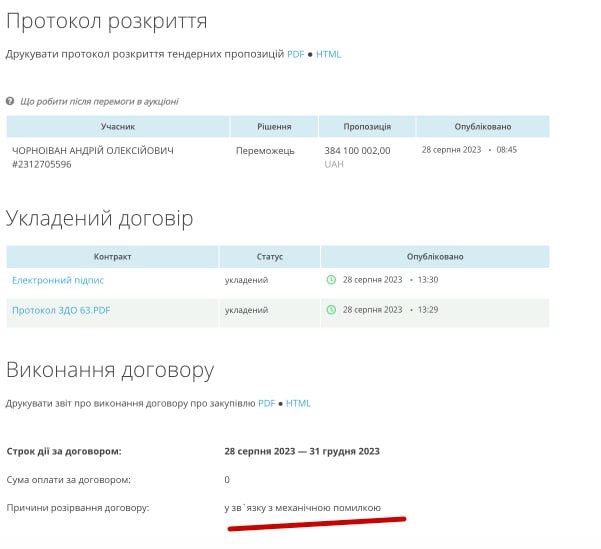Open PDF of tender proposals disclosure protocol
The image size is (601, 549).
pos(296,54)
